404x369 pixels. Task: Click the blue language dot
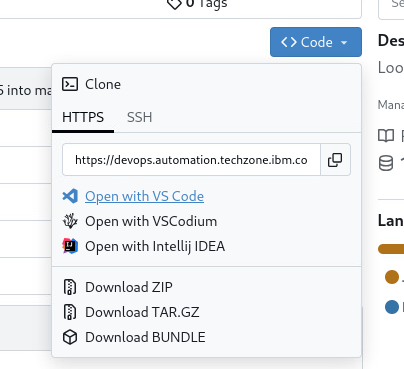click(392, 307)
